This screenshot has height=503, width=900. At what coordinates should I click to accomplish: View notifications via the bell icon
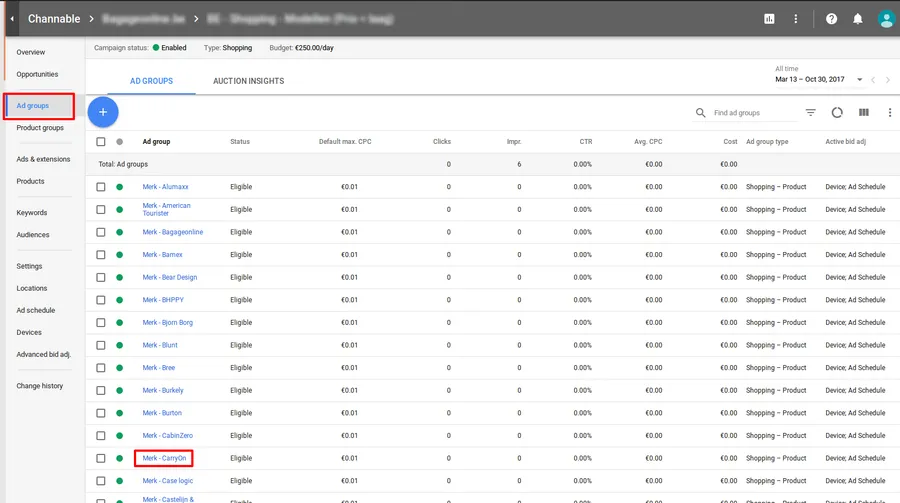[x=858, y=19]
